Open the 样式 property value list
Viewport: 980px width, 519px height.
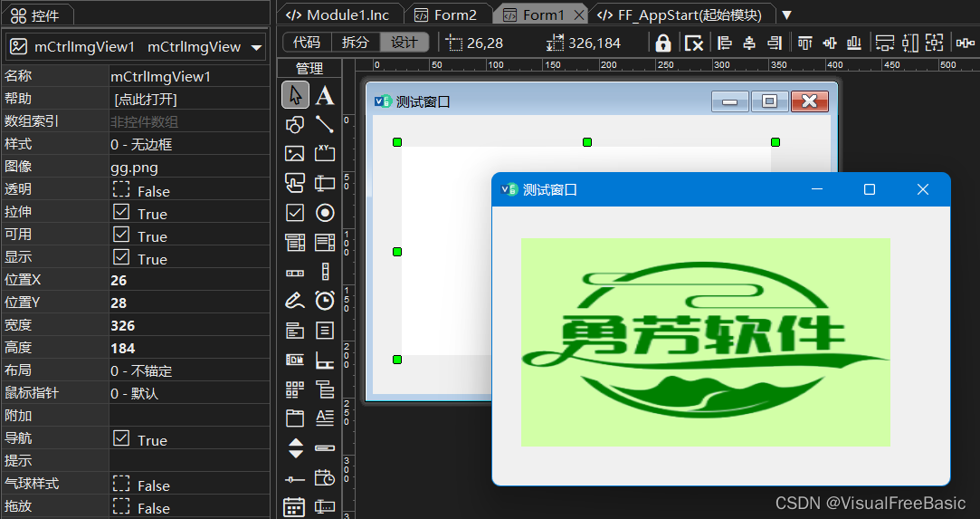(x=189, y=144)
